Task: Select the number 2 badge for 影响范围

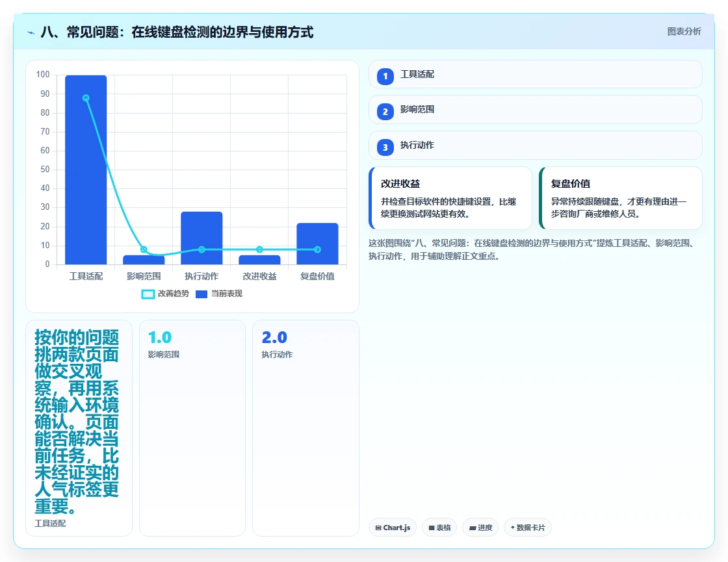Action: [385, 112]
